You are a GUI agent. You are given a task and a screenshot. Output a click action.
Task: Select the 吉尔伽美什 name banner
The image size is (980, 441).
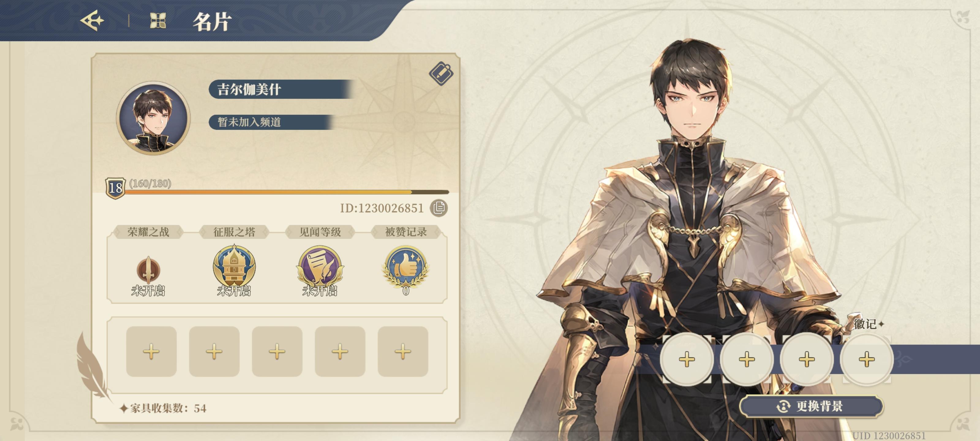click(x=281, y=89)
